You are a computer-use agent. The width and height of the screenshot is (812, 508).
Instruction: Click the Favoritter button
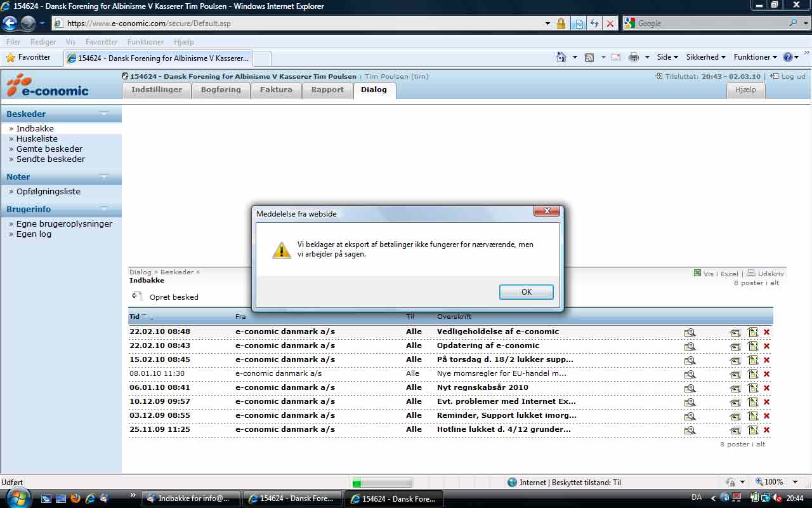[x=28, y=57]
